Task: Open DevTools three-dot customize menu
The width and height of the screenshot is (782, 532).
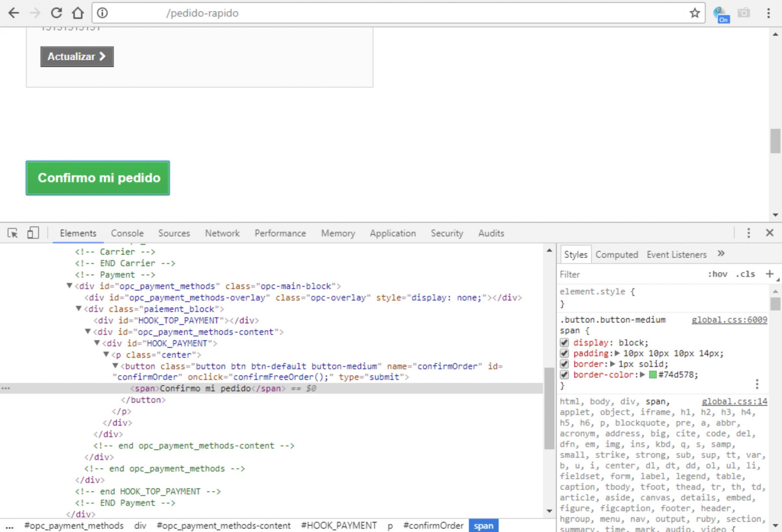Action: tap(748, 233)
